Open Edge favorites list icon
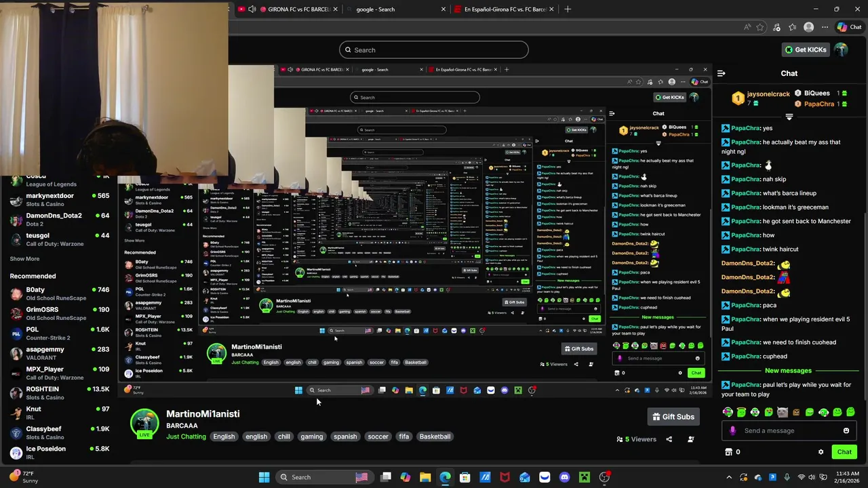868x488 pixels. point(793,27)
